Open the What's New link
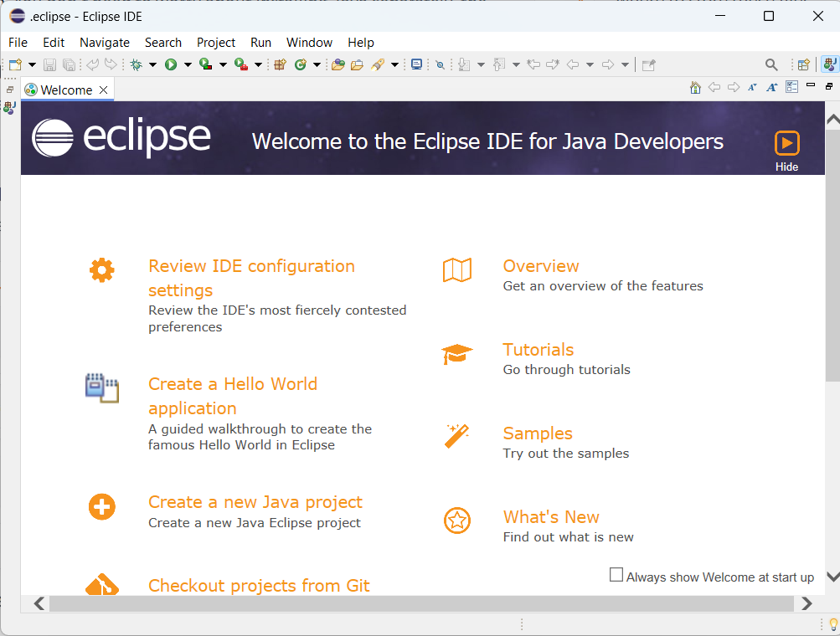The width and height of the screenshot is (840, 636). click(x=551, y=516)
